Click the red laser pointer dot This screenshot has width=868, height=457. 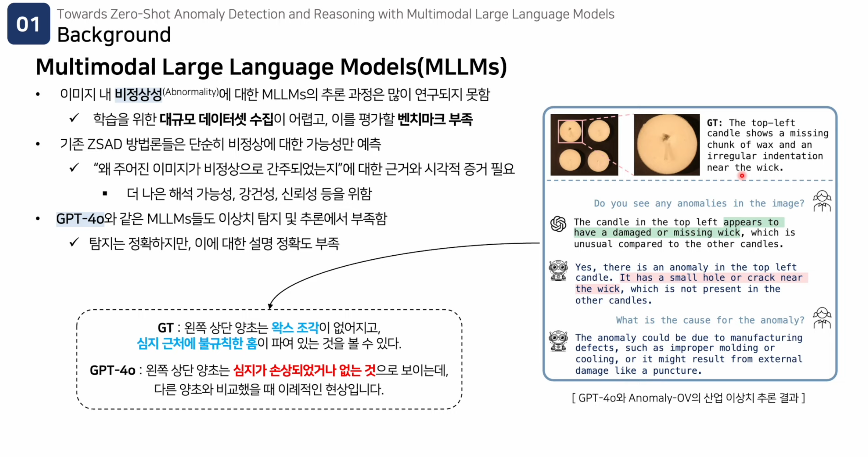742,176
